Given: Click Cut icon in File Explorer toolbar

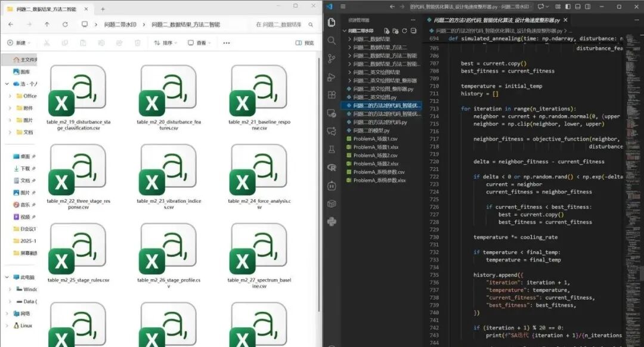Looking at the screenshot, I should 47,43.
